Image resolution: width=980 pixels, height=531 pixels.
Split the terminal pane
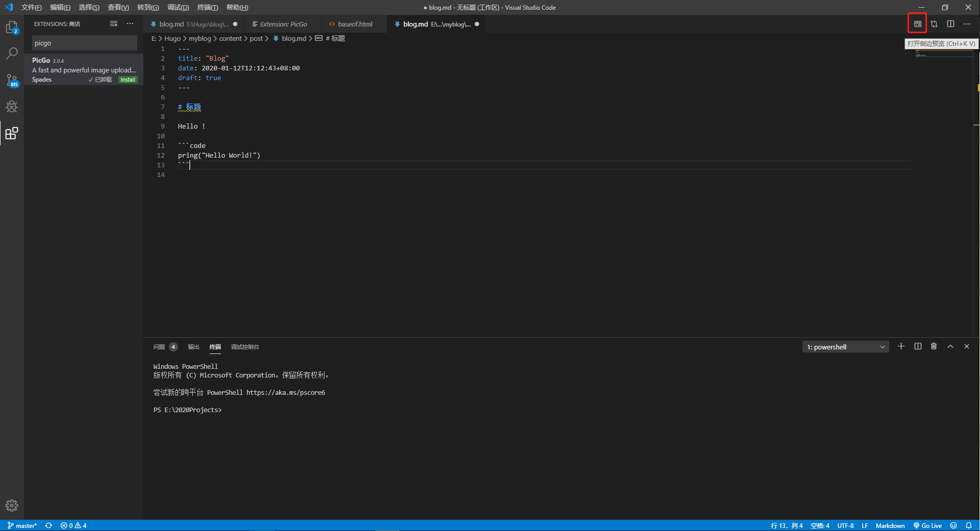pyautogui.click(x=918, y=346)
